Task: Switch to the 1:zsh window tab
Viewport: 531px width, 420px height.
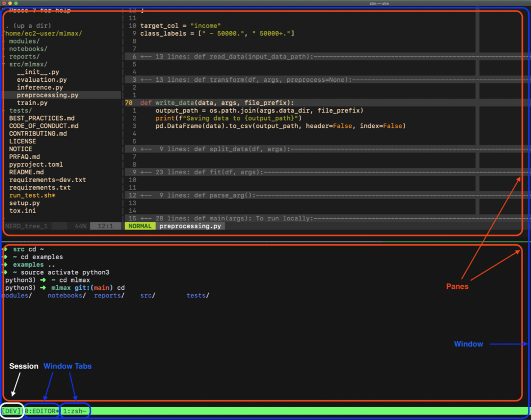Action: click(75, 410)
